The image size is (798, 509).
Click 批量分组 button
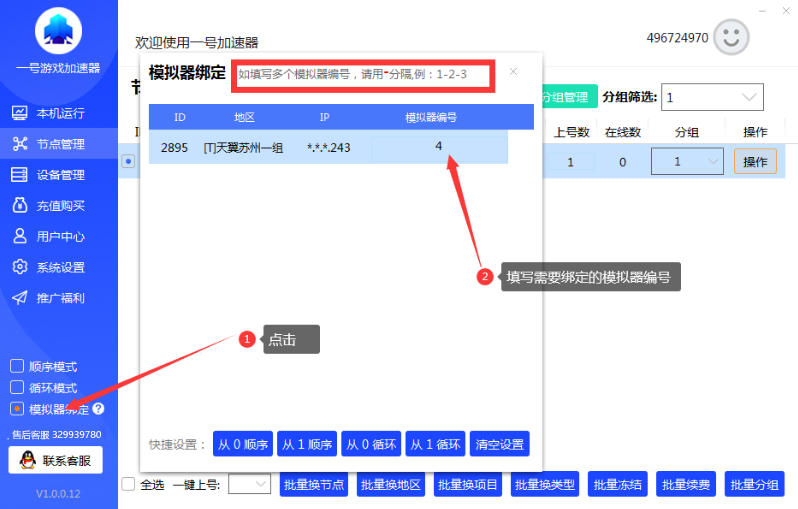[754, 484]
